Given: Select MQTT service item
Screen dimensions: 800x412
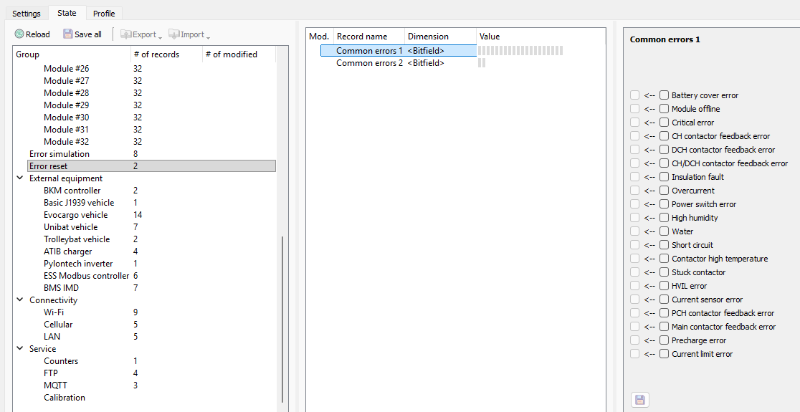Looking at the screenshot, I should [x=55, y=385].
